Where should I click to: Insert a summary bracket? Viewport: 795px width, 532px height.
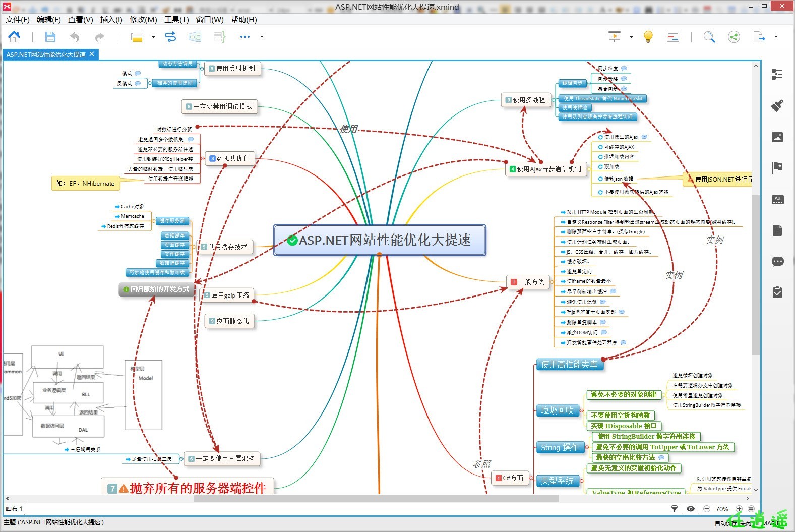(x=219, y=36)
